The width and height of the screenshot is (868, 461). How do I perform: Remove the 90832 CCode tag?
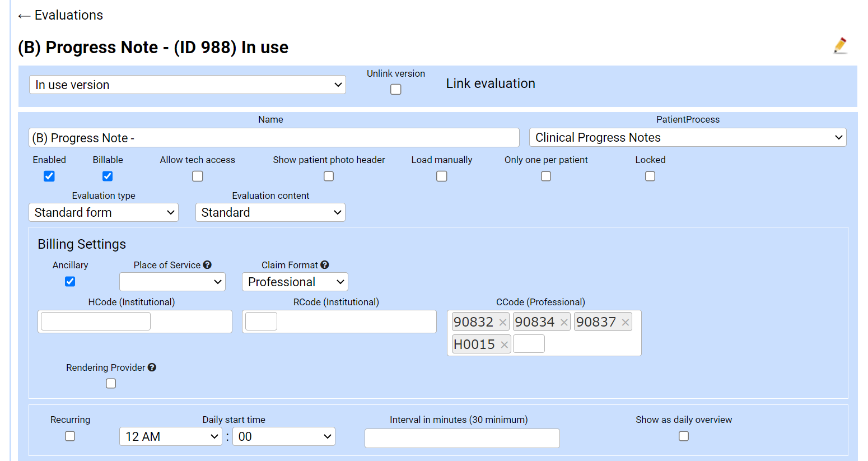(502, 322)
